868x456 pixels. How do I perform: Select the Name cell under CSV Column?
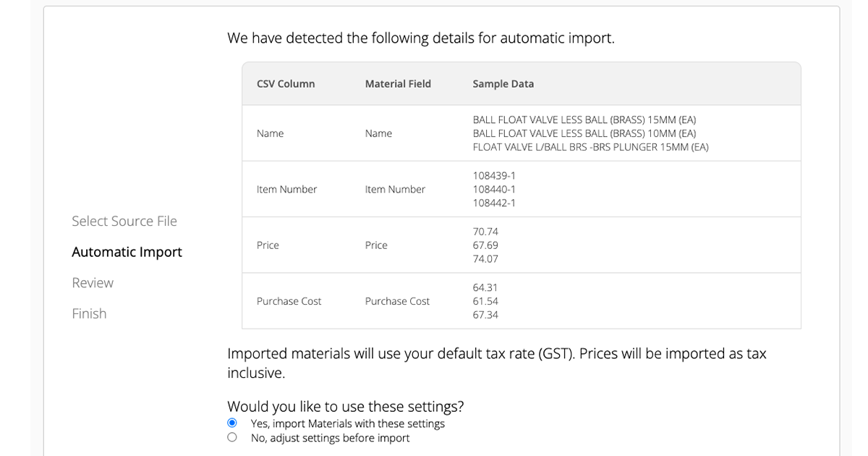(x=270, y=133)
